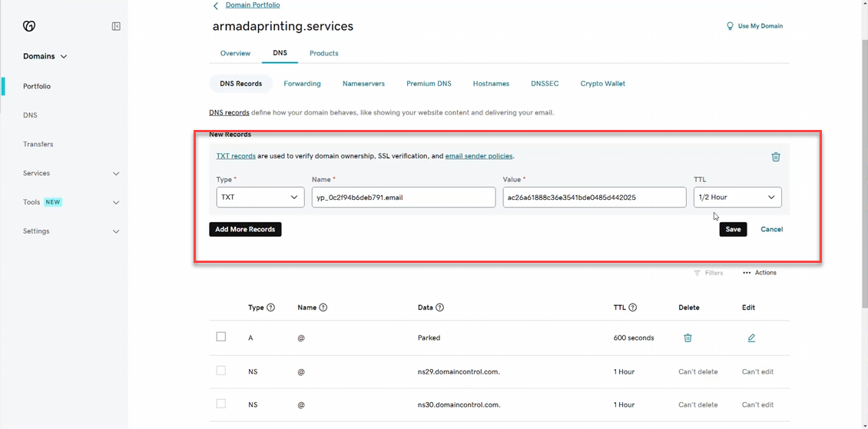Go to Transfers in the sidebar

38,144
